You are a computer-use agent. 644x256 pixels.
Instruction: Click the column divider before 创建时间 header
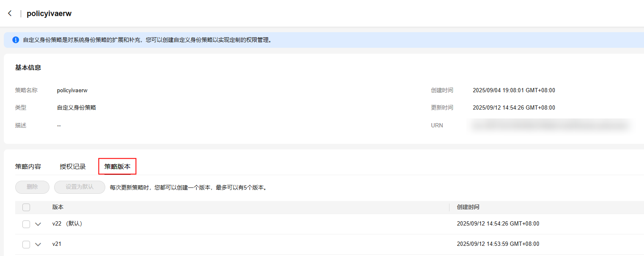pyautogui.click(x=449, y=207)
